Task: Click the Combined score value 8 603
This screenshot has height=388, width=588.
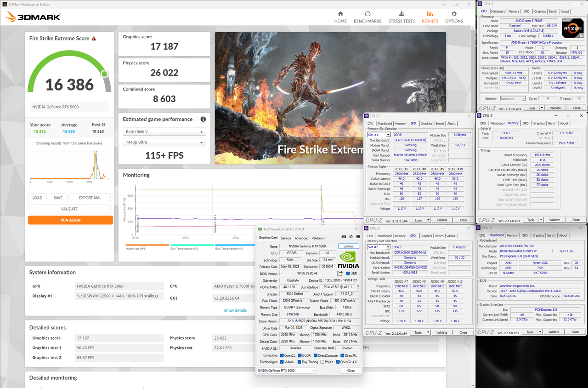Action: [164, 99]
